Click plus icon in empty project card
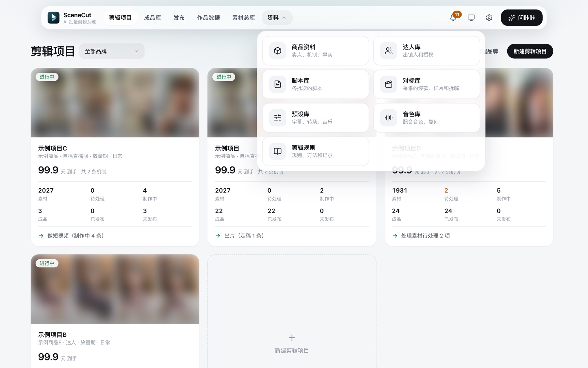The height and width of the screenshot is (368, 588). [x=292, y=338]
